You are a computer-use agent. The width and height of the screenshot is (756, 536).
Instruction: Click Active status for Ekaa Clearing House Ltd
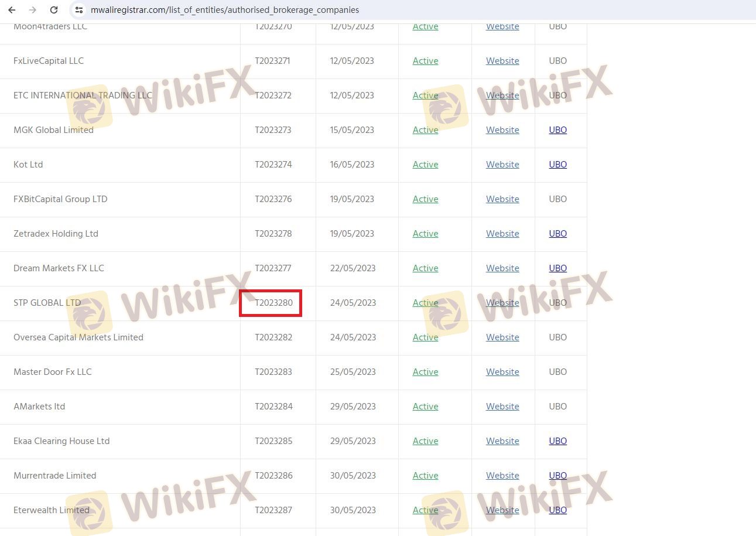tap(425, 441)
